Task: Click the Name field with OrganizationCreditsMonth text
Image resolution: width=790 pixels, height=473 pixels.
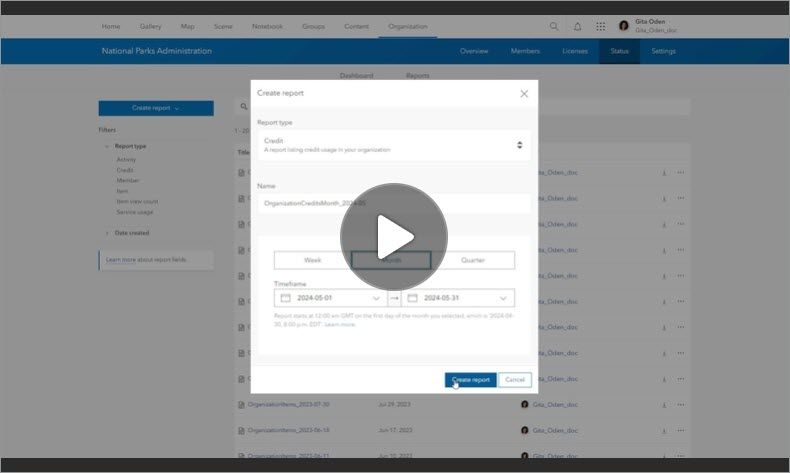Action: pos(393,203)
